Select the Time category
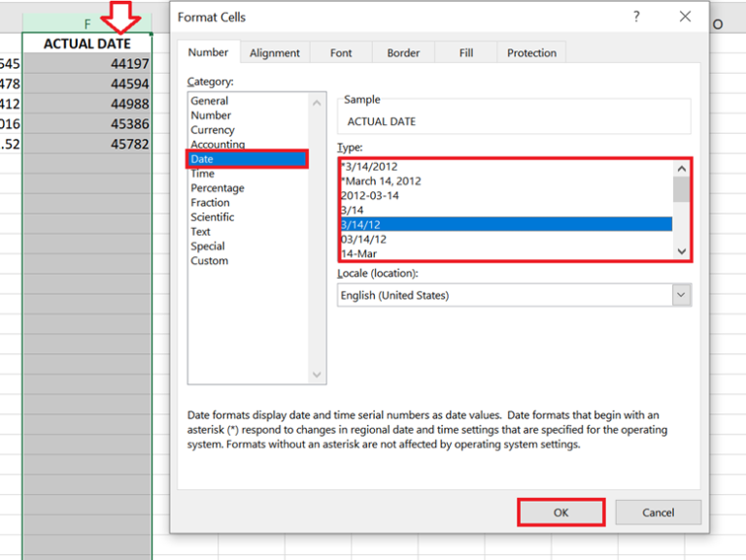The width and height of the screenshot is (746, 560). pyautogui.click(x=203, y=174)
